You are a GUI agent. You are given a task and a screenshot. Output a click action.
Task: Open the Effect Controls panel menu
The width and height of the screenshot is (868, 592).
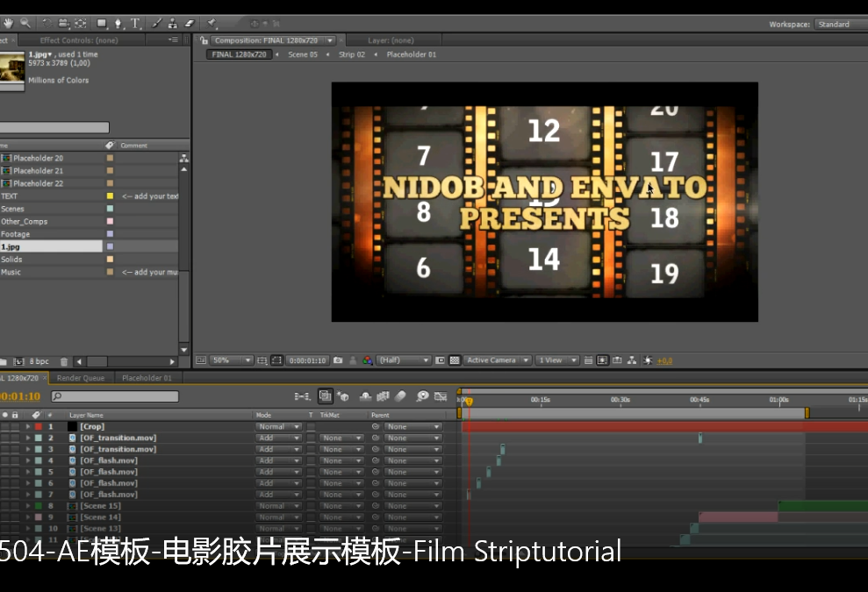(173, 39)
